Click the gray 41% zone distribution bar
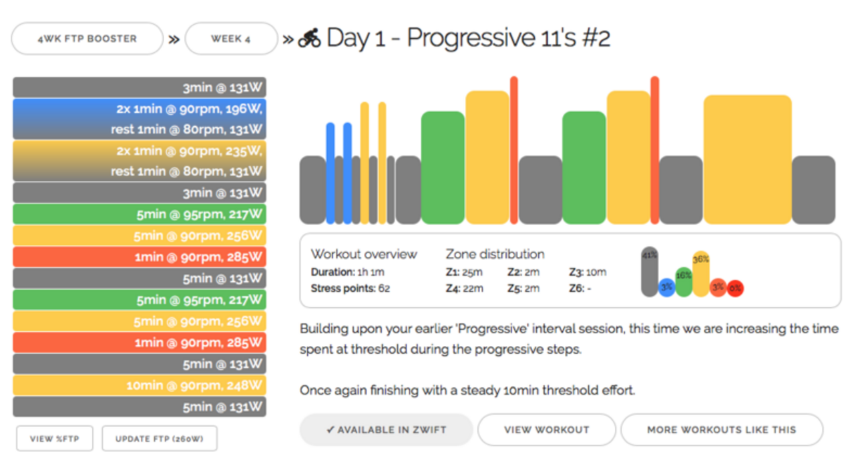The image size is (868, 458). click(x=649, y=272)
